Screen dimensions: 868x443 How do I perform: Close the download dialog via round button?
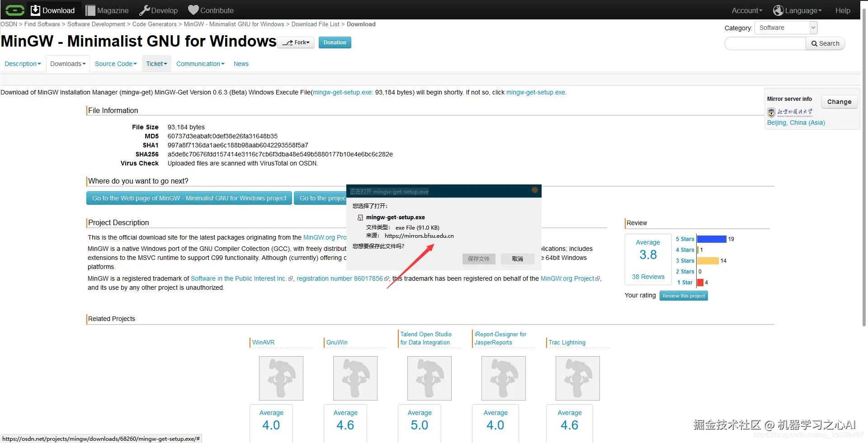point(535,190)
